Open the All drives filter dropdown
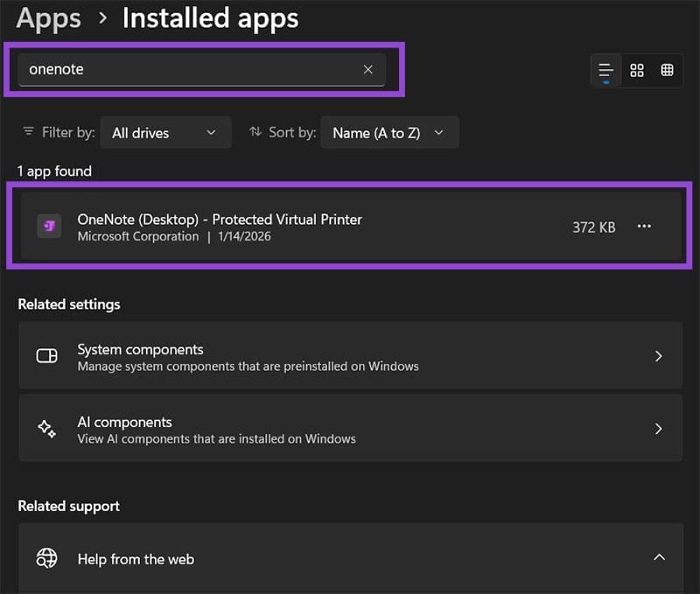This screenshot has height=594, width=700. tap(165, 132)
